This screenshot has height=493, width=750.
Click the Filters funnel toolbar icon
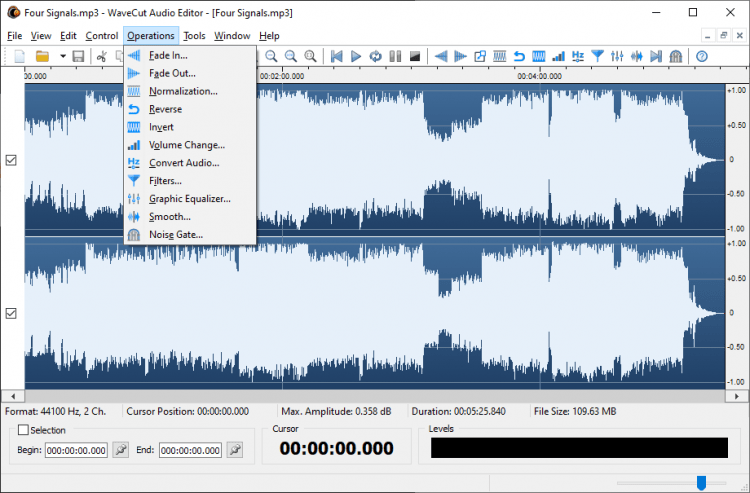pyautogui.click(x=597, y=56)
